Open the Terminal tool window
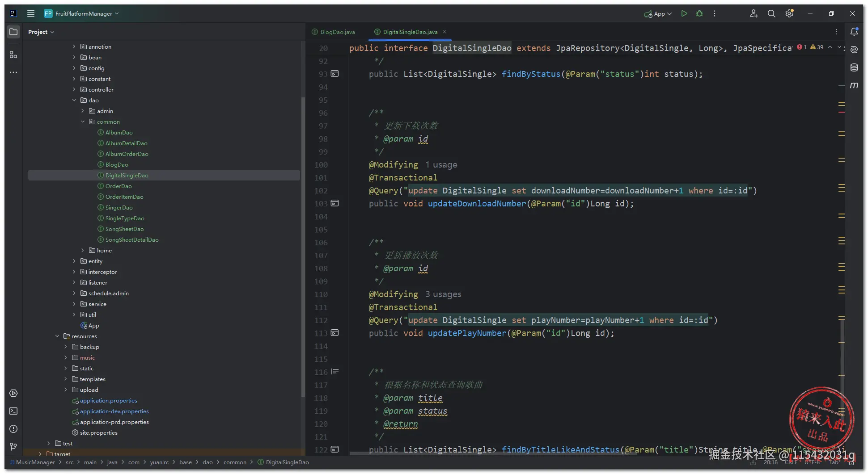 [x=13, y=411]
